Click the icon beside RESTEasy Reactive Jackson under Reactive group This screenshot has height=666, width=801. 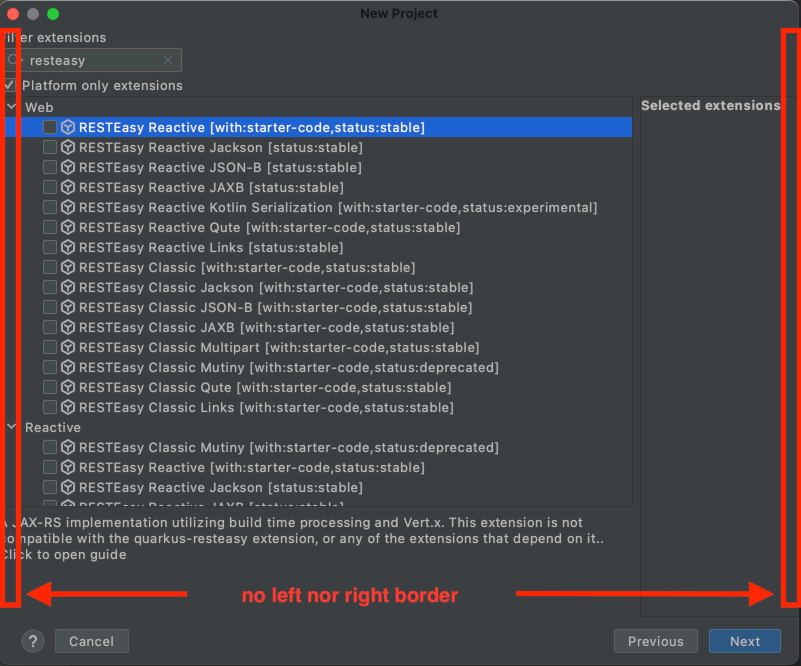coord(68,488)
